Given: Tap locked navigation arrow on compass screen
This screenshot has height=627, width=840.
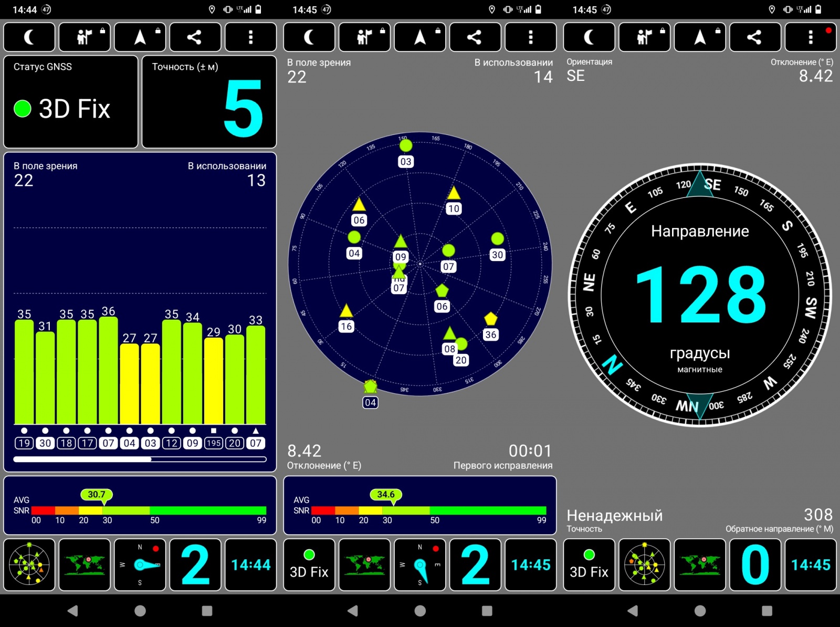Looking at the screenshot, I should [700, 37].
